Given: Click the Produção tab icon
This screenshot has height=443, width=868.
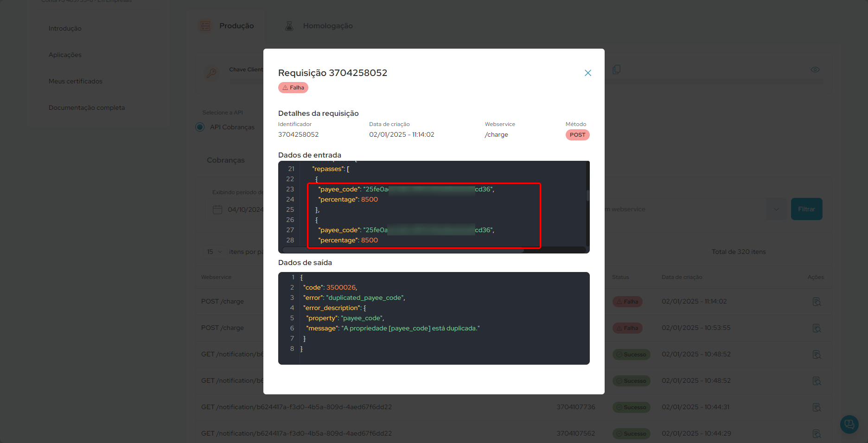Looking at the screenshot, I should (205, 26).
